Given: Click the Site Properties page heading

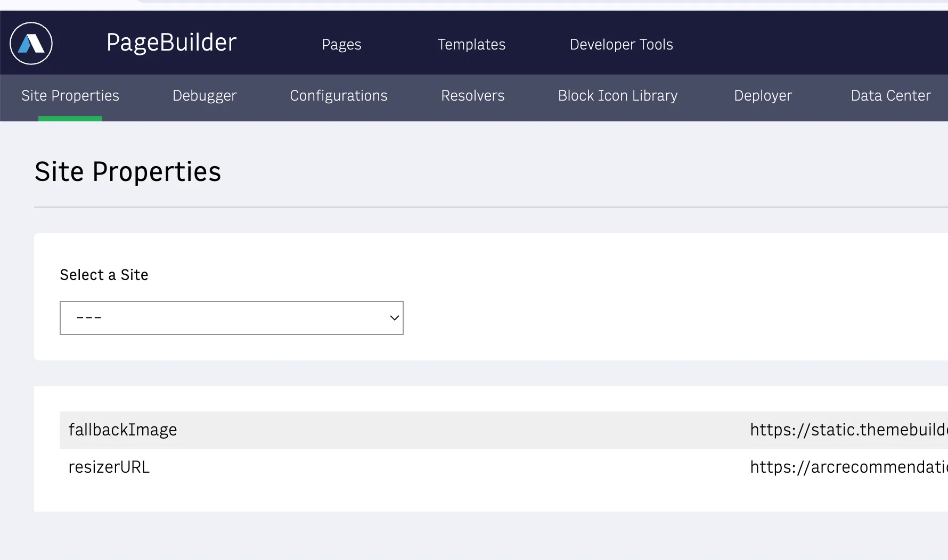Looking at the screenshot, I should click(128, 172).
